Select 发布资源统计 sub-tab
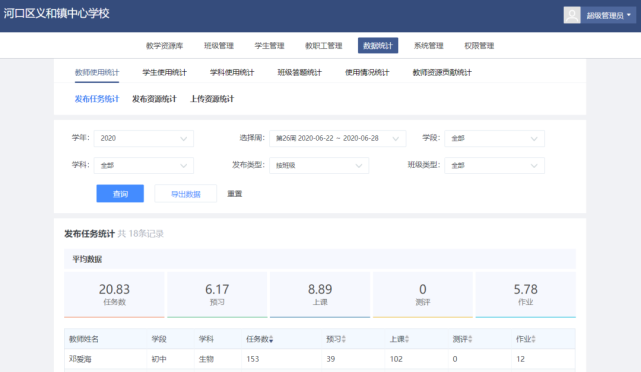641x372 pixels. 154,99
